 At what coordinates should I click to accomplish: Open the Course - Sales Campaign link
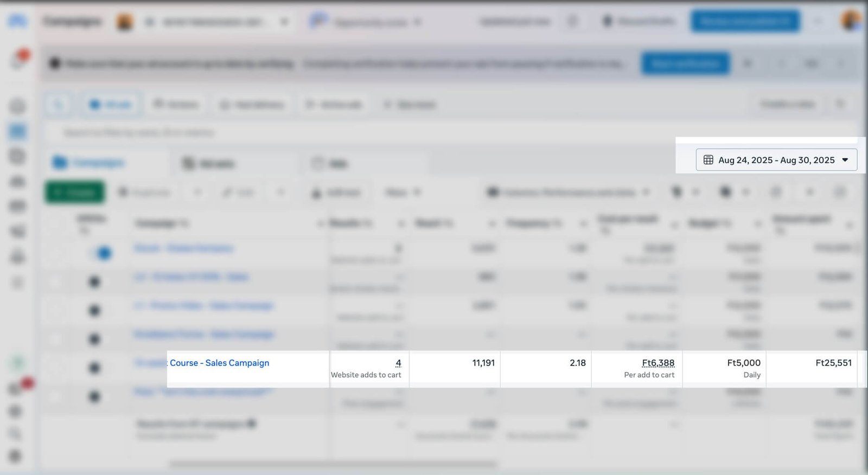(219, 363)
